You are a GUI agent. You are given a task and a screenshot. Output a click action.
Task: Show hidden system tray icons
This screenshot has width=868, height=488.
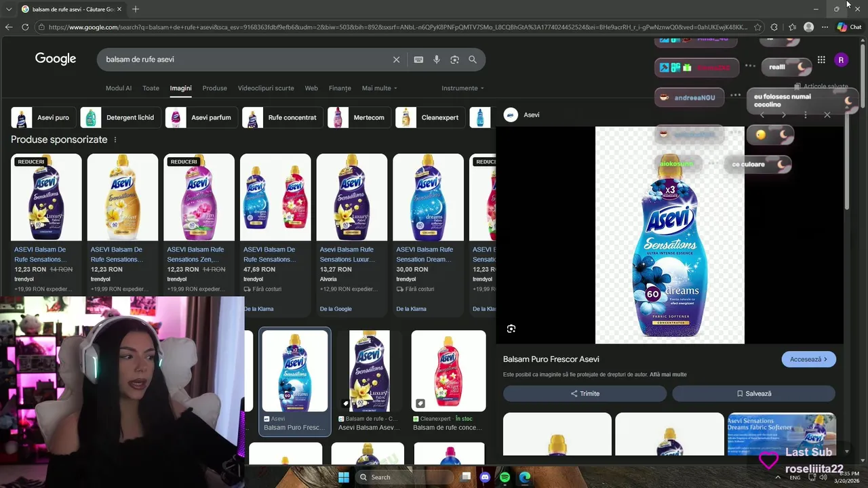[x=777, y=477]
